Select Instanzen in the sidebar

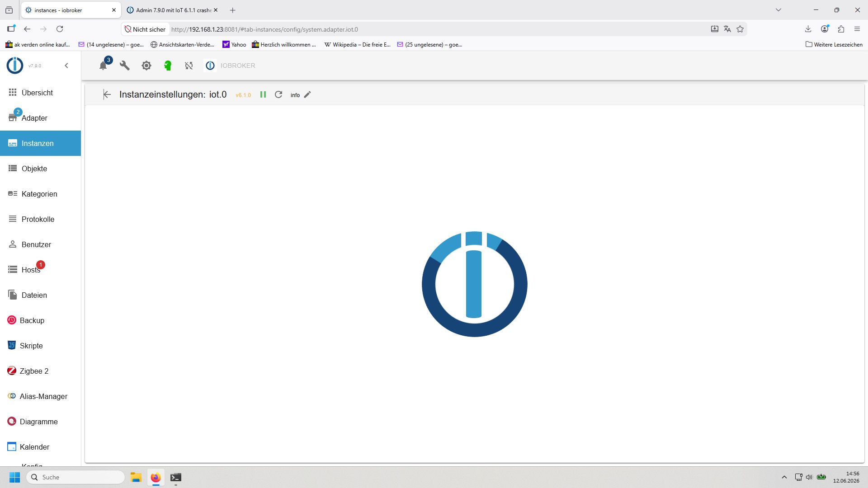41,143
